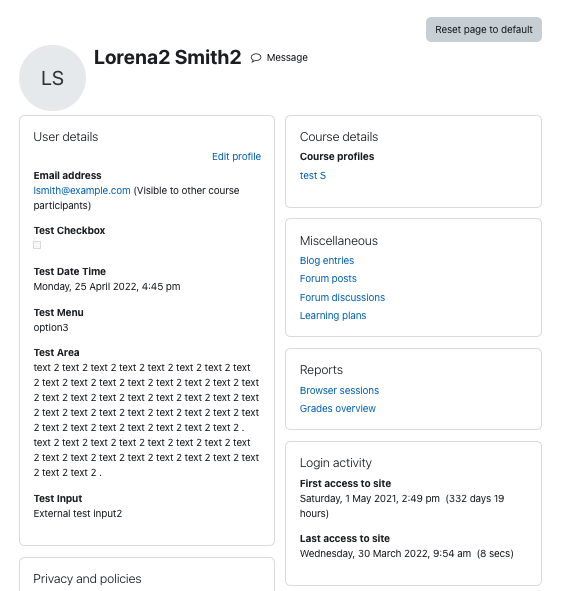The height and width of the screenshot is (591, 562).
Task: Open Browser sessions report
Action: click(x=339, y=390)
